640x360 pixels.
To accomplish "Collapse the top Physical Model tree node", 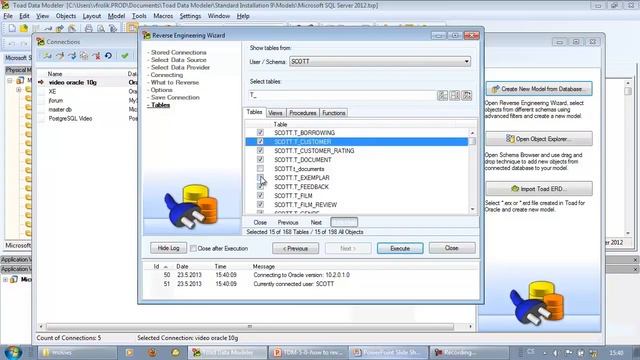I will [10, 80].
